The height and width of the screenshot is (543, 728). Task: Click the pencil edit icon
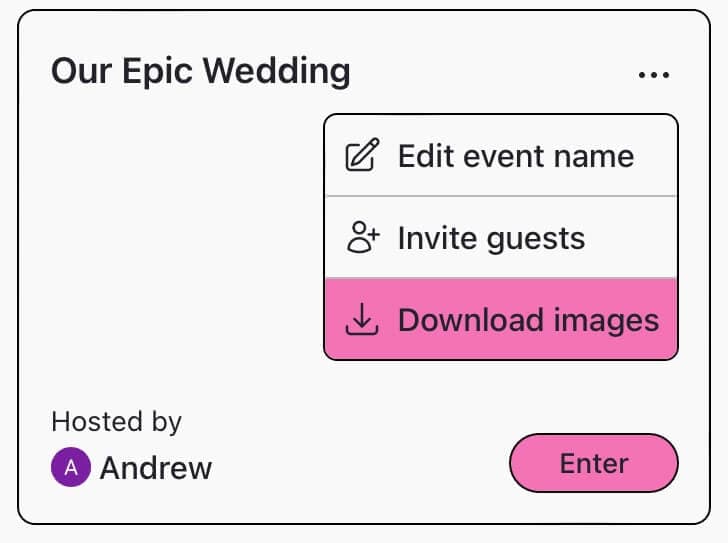click(362, 157)
